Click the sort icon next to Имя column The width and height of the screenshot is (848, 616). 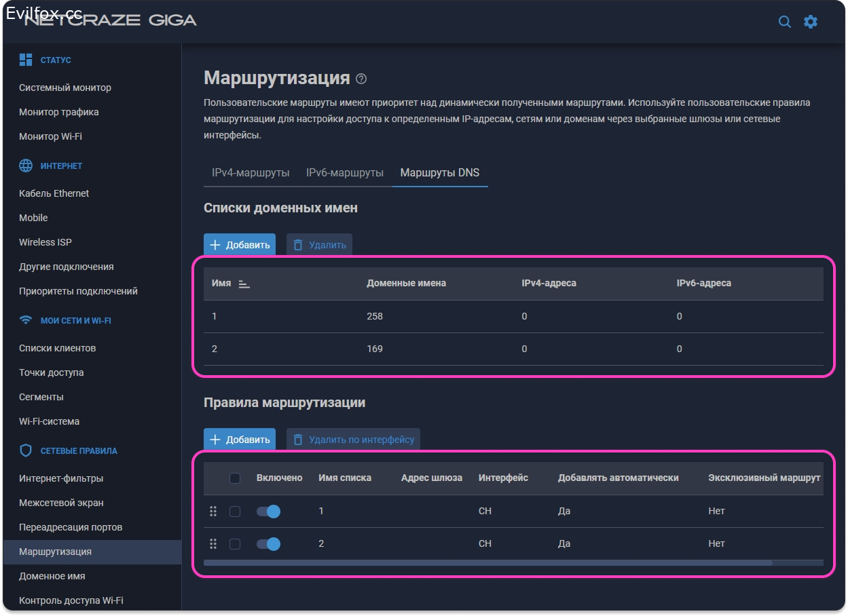click(244, 284)
